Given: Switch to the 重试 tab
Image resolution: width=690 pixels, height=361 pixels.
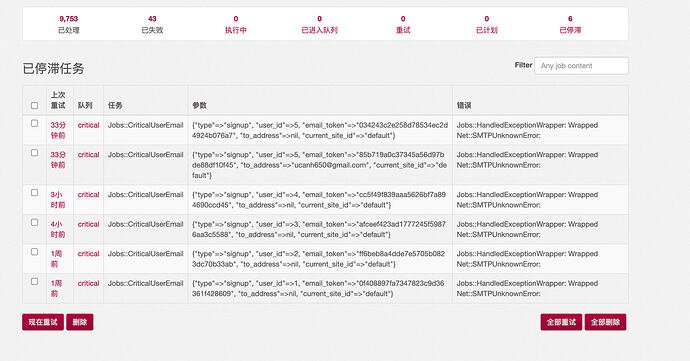Looking at the screenshot, I should point(403,24).
